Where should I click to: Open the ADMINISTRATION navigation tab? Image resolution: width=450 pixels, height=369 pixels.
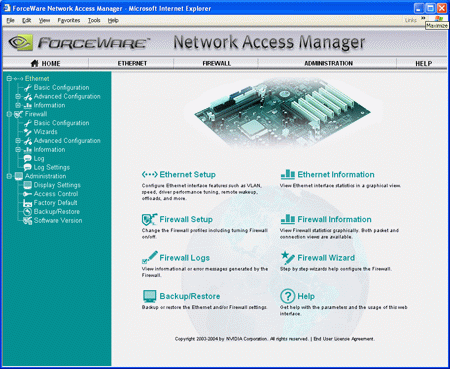coord(328,63)
